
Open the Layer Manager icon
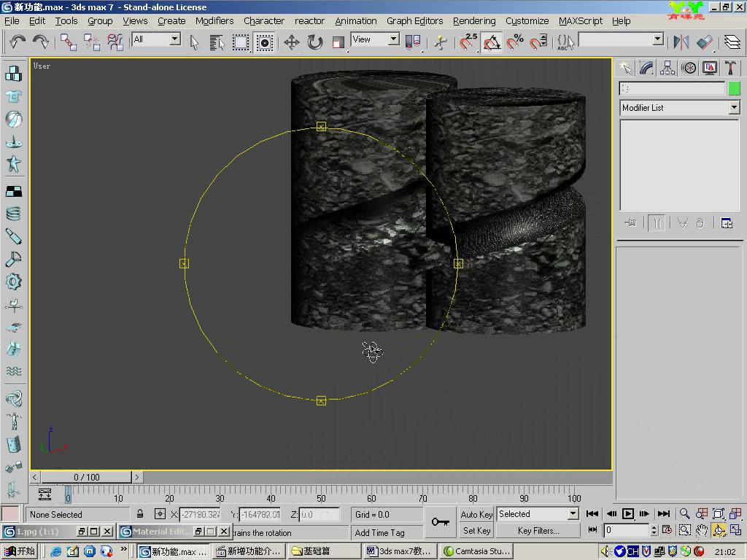point(732,42)
